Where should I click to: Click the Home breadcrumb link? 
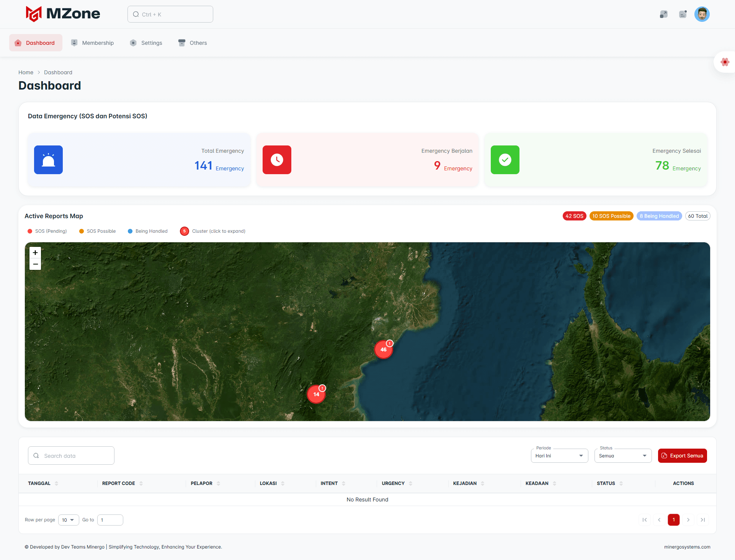click(x=26, y=72)
